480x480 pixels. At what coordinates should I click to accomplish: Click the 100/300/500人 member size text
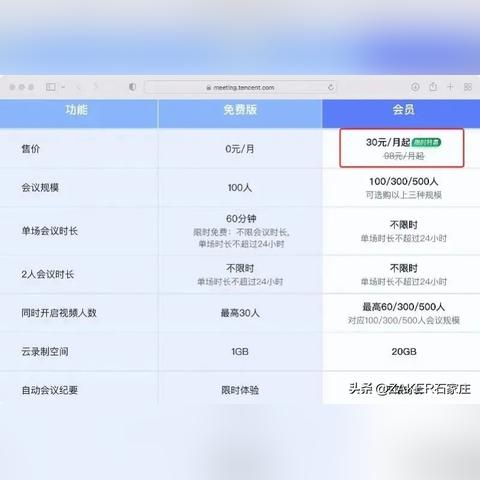[404, 181]
